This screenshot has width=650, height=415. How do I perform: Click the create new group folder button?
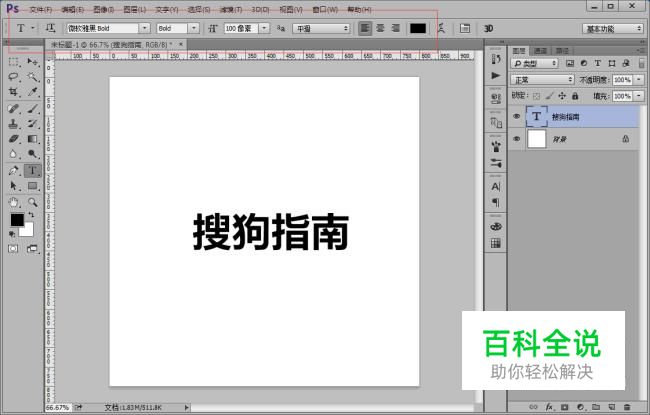pyautogui.click(x=596, y=407)
